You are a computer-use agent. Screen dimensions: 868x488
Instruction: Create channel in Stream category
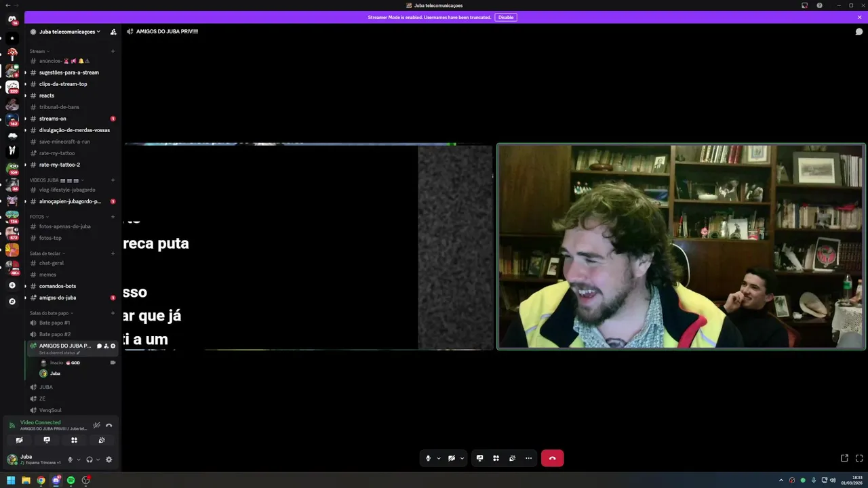tap(113, 51)
